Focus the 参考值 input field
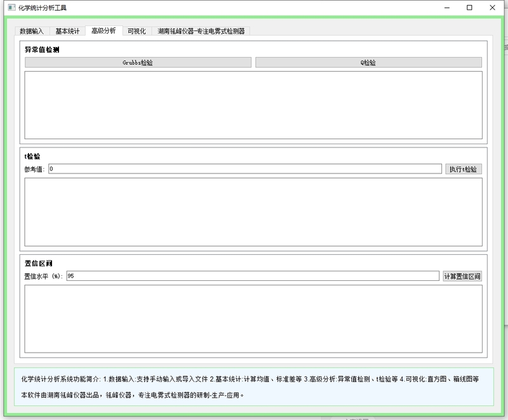 [244, 169]
